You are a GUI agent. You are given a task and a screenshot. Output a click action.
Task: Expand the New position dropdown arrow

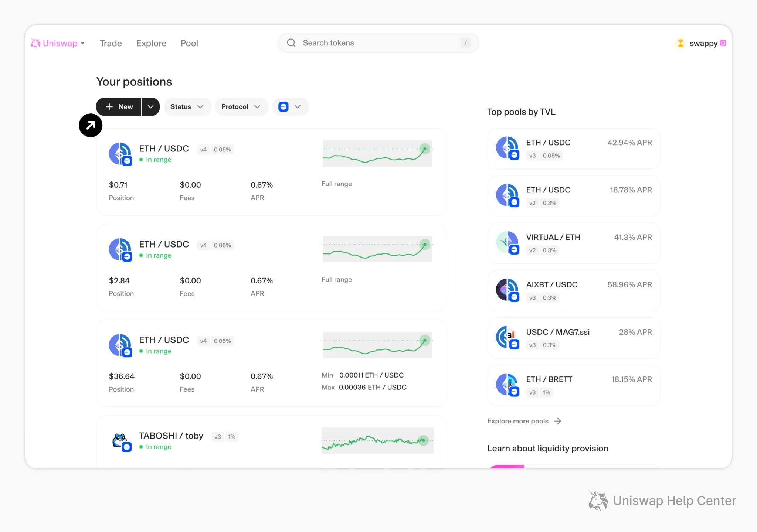[x=150, y=107]
